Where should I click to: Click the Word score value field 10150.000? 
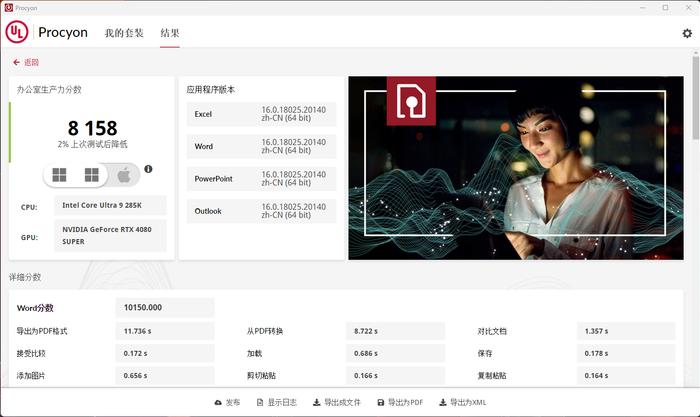click(x=165, y=308)
